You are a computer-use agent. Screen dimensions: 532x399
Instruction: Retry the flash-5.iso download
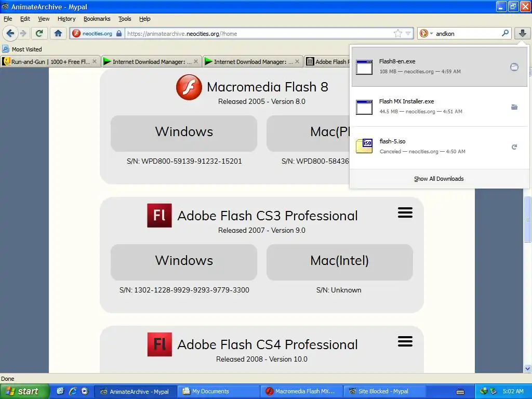(x=514, y=147)
